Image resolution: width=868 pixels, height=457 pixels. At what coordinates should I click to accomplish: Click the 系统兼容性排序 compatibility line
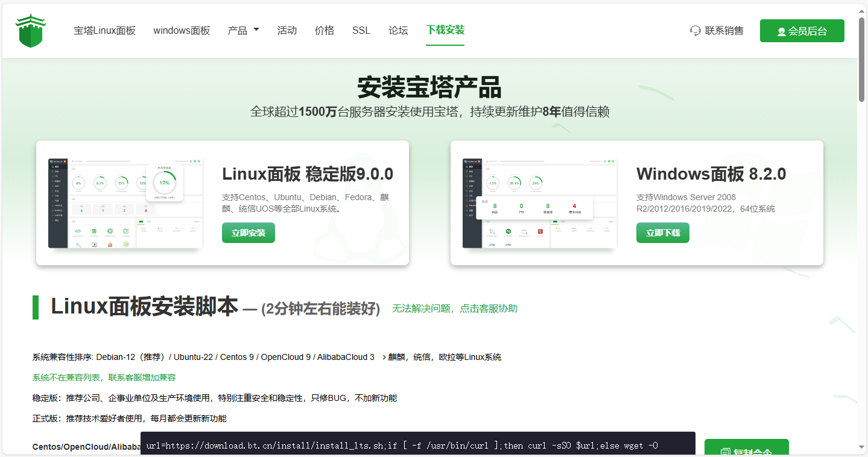tap(267, 357)
